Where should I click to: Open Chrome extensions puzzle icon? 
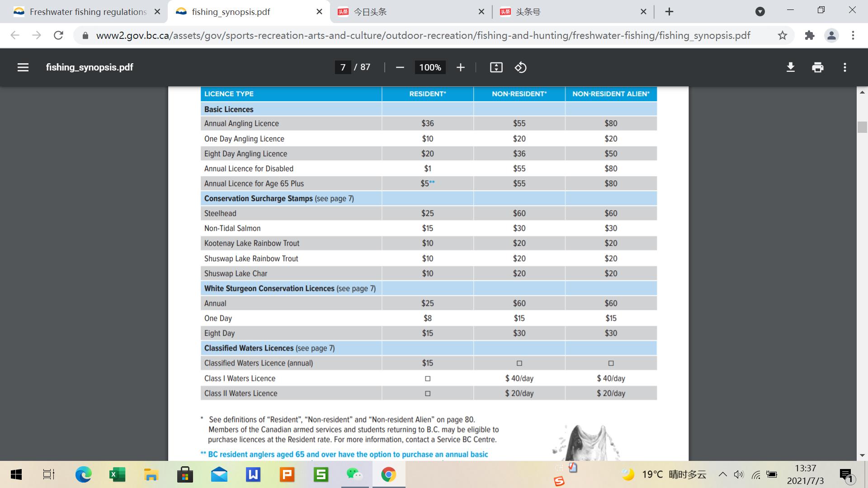tap(809, 35)
